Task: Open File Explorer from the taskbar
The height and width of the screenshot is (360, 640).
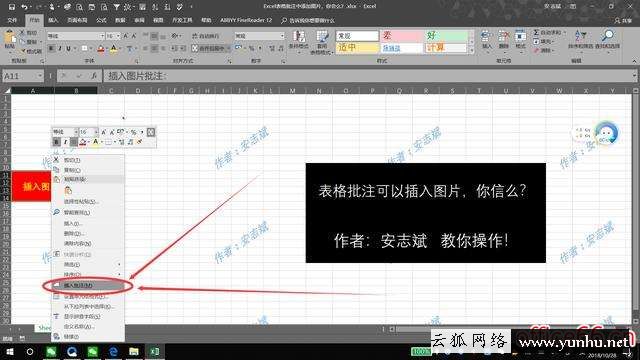Action: (134, 351)
